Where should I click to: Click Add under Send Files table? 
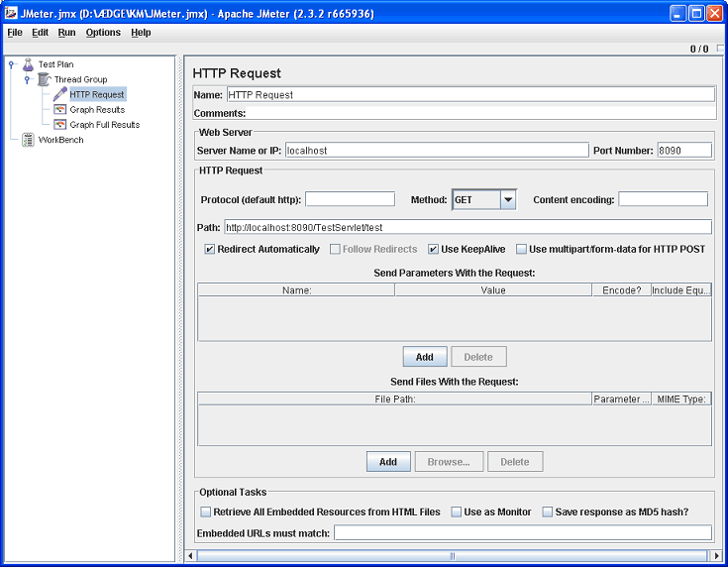coord(388,462)
